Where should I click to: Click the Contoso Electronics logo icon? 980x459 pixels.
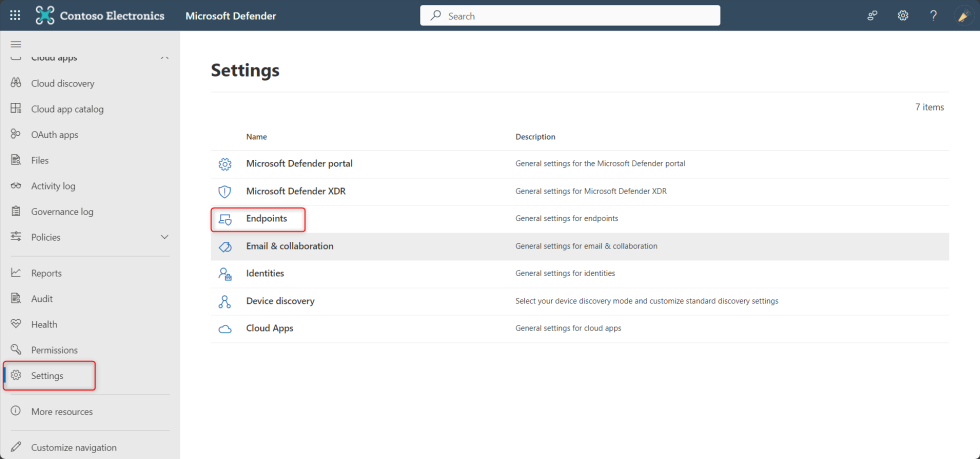tap(45, 16)
